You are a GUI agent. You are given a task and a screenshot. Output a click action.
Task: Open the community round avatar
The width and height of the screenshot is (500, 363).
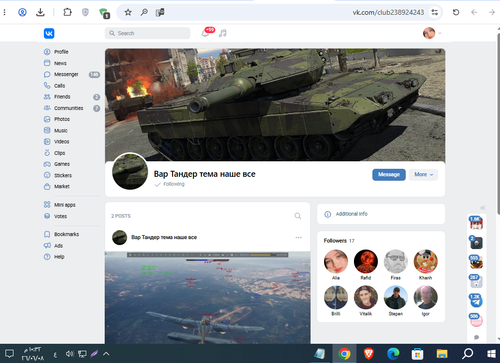click(130, 171)
